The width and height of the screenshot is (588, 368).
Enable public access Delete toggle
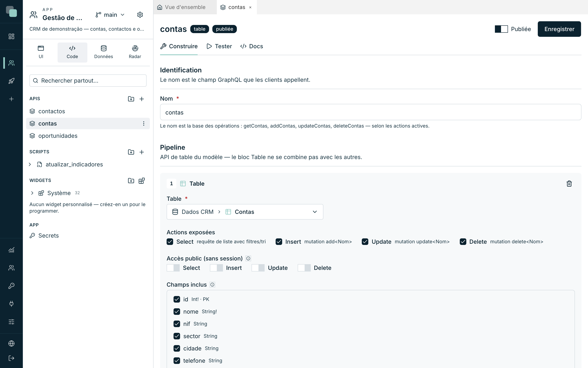[x=304, y=268]
